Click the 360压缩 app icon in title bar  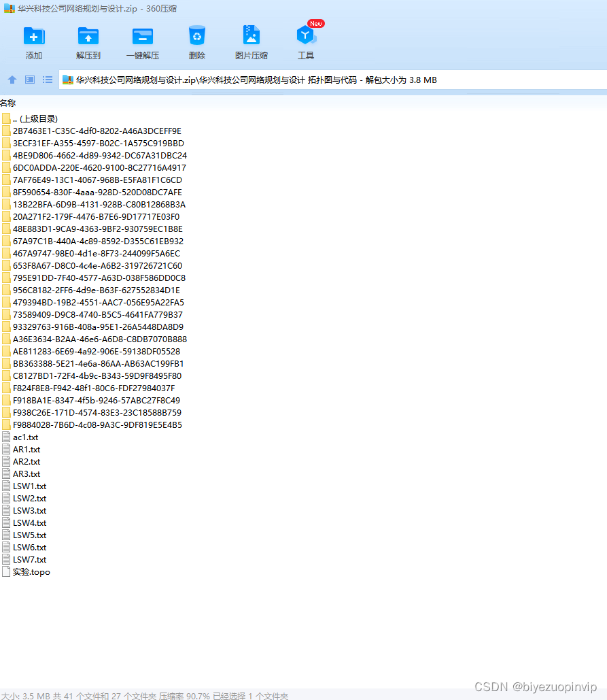tap(10, 8)
